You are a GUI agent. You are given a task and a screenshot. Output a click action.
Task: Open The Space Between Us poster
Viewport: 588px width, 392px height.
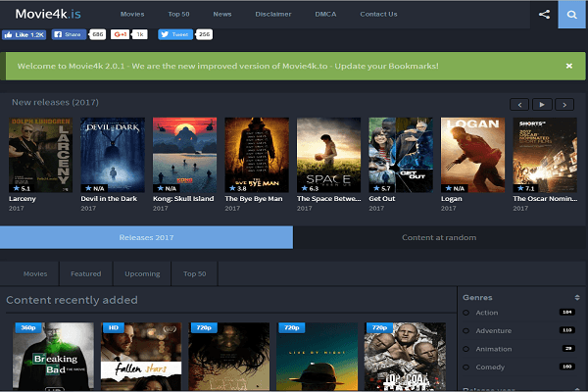coord(329,155)
